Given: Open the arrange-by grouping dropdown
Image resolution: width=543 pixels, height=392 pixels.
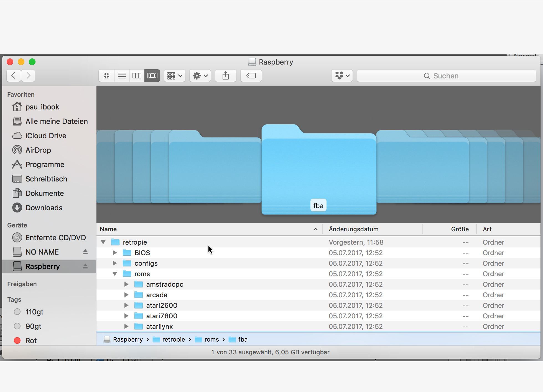Looking at the screenshot, I should point(175,76).
